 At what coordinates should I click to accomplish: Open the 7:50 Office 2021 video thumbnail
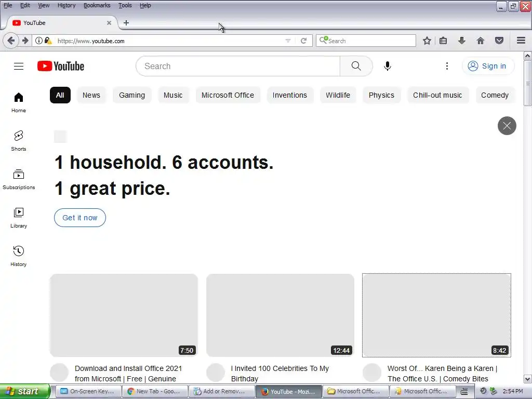tap(124, 315)
